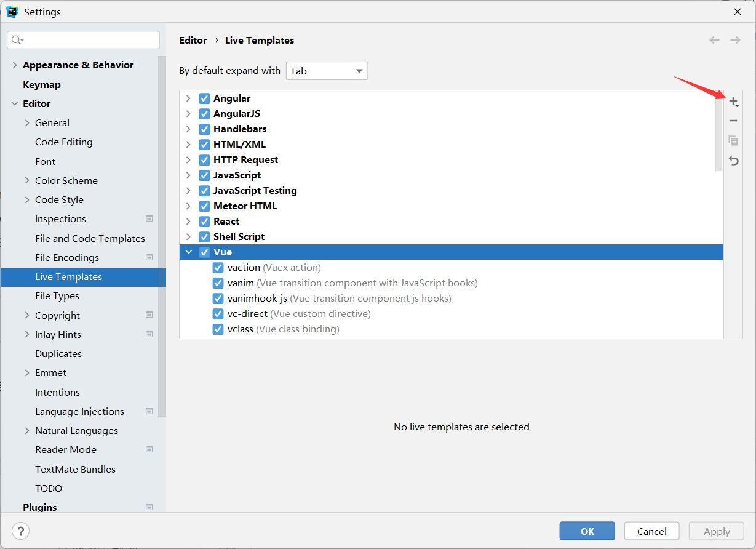
Task: Focus the settings search field
Action: (x=89, y=40)
